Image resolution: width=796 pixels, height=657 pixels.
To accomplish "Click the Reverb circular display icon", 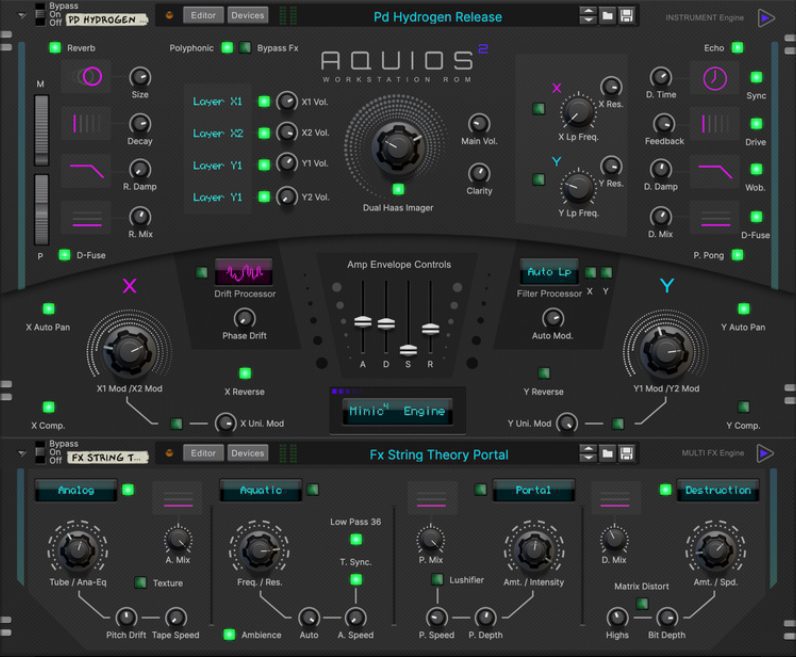I will click(x=86, y=77).
